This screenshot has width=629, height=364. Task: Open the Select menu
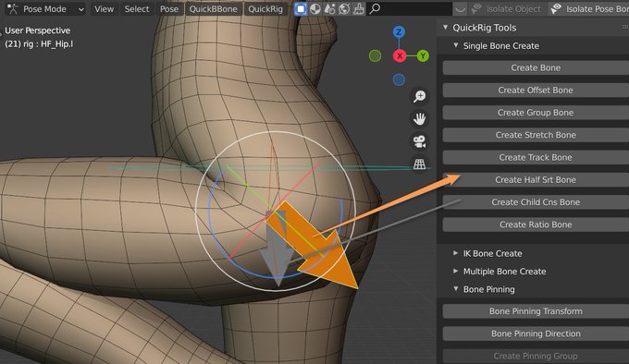coord(136,9)
